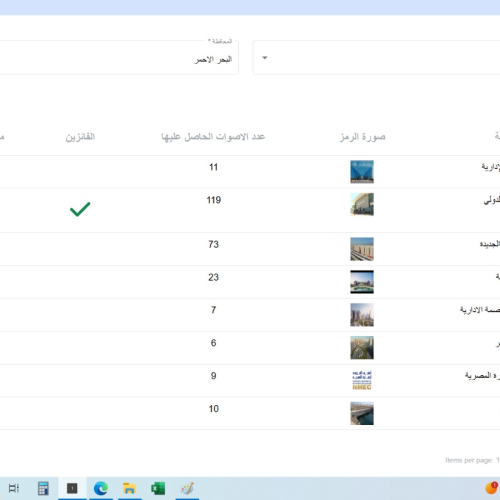
Task: Select the vote count cell 119
Action: pyautogui.click(x=214, y=200)
